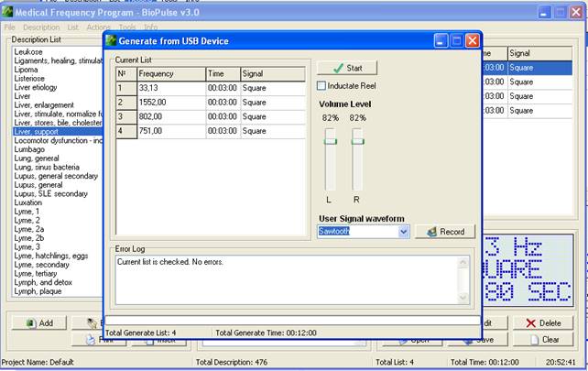Click the green checkmark Start button
The image size is (588, 371).
coord(346,68)
